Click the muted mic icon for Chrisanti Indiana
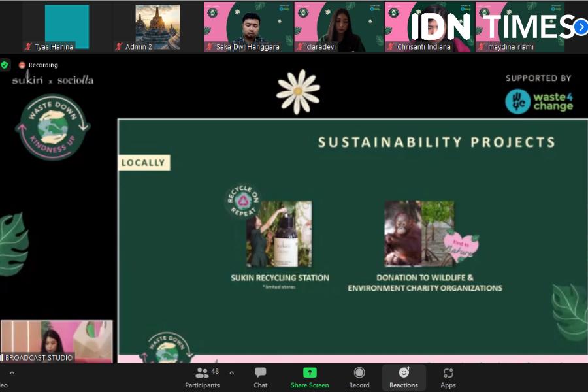Screen dimensions: 588x392 click(391, 47)
